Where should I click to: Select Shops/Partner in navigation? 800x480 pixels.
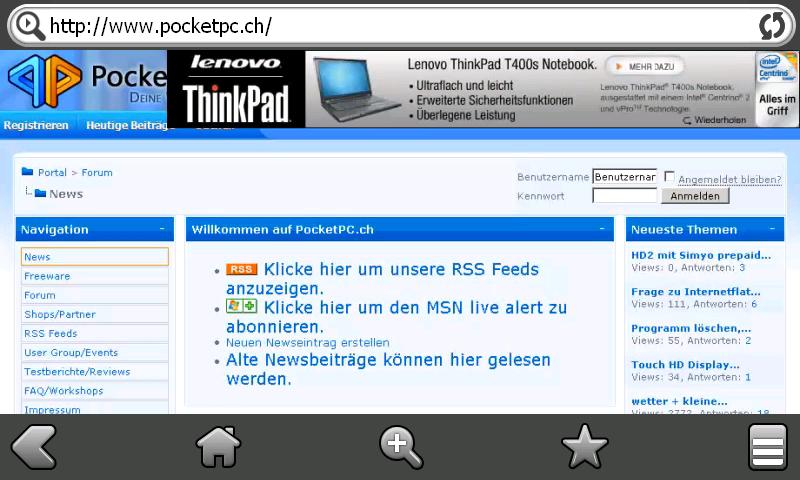click(94, 314)
